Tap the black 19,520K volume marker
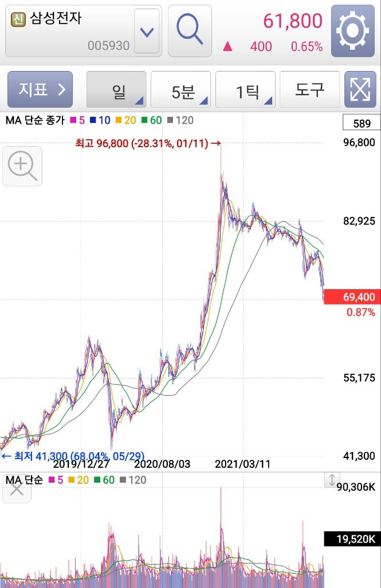Image resolution: width=381 pixels, height=588 pixels. pyautogui.click(x=352, y=539)
